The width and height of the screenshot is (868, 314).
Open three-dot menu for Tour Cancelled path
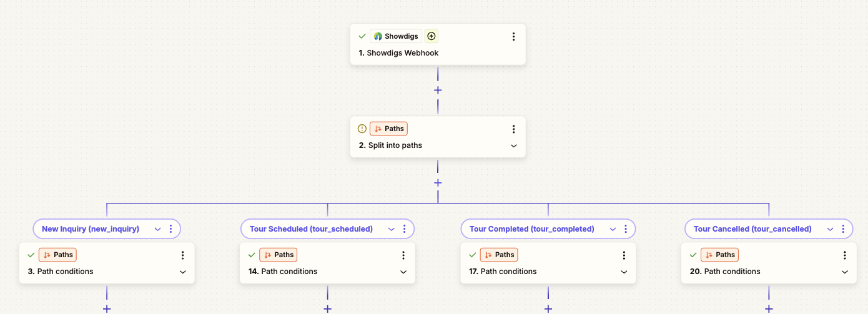pos(843,229)
